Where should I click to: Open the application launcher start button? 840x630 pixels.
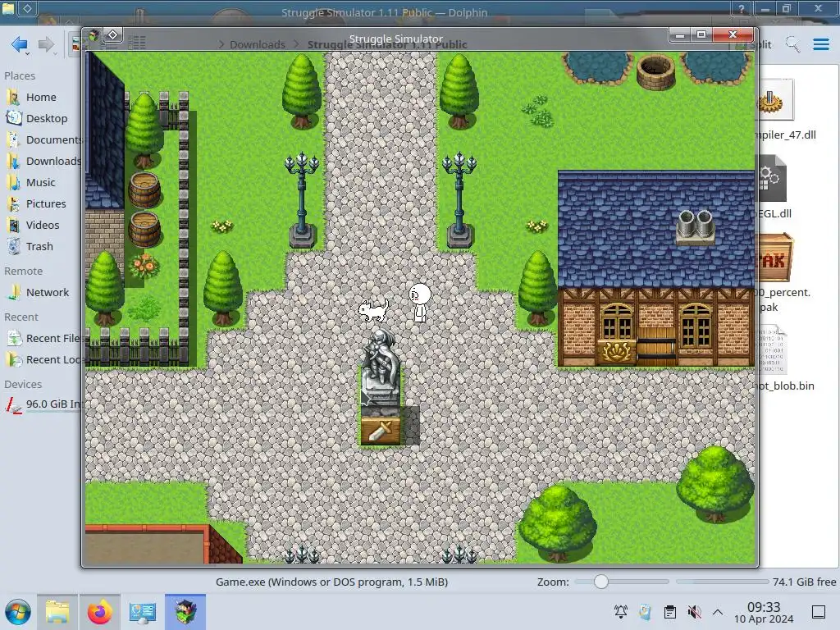(x=18, y=612)
